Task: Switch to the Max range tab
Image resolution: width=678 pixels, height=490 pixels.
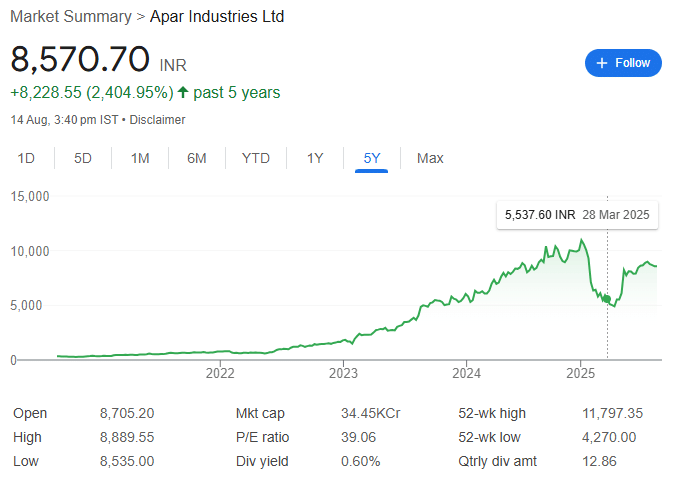Action: (430, 158)
